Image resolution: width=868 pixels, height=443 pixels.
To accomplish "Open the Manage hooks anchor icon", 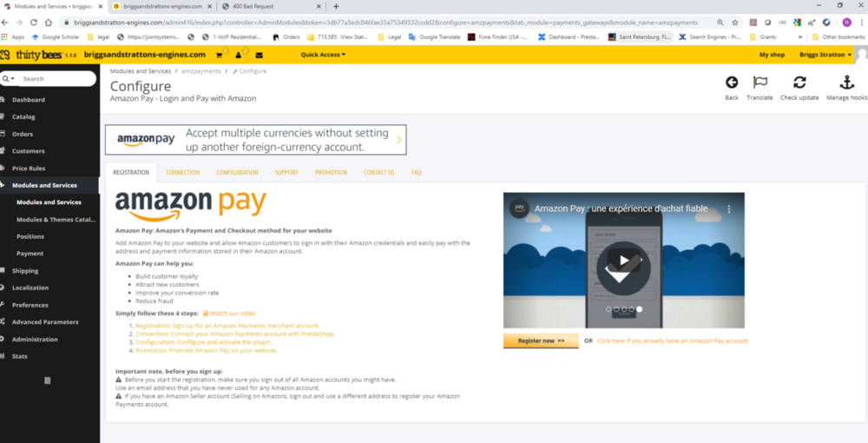I will tap(847, 83).
